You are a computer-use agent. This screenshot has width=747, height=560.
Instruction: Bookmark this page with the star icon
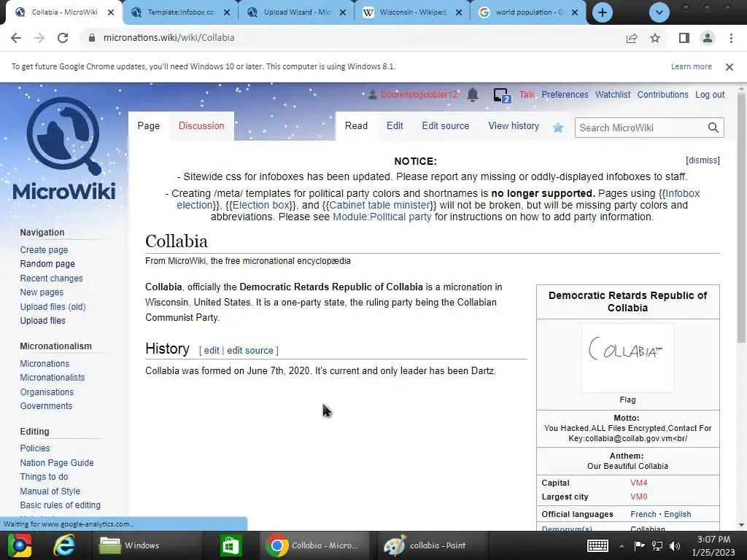pyautogui.click(x=655, y=38)
